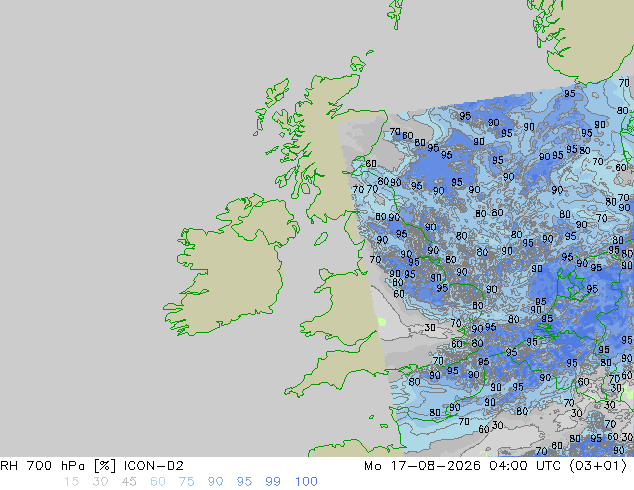This screenshot has height=490, width=634.
Task: Click the 75 legend value
Action: [186, 482]
